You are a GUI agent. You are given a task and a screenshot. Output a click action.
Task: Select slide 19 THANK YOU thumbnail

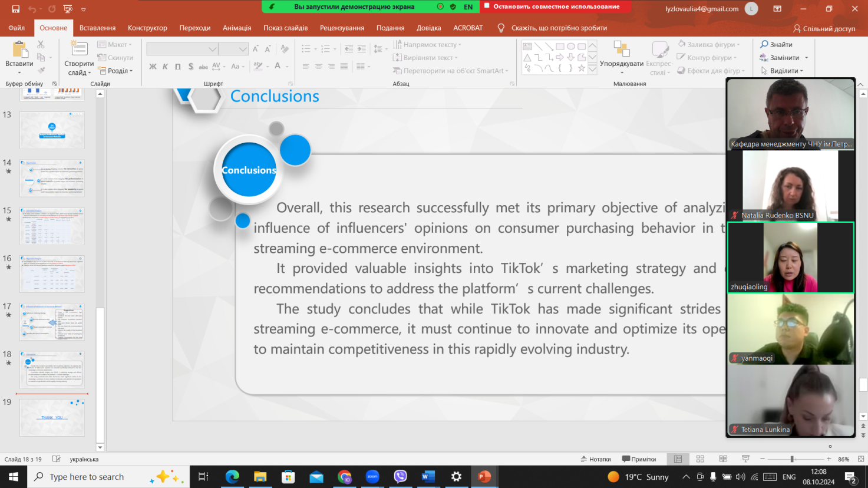tap(52, 417)
